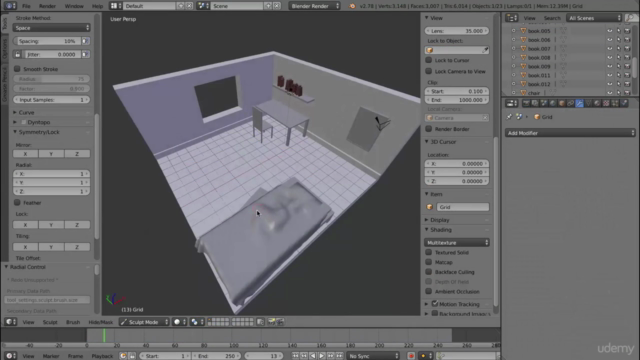Open the Outliner editor type selector
This screenshot has width=640, height=360.
(511, 18)
